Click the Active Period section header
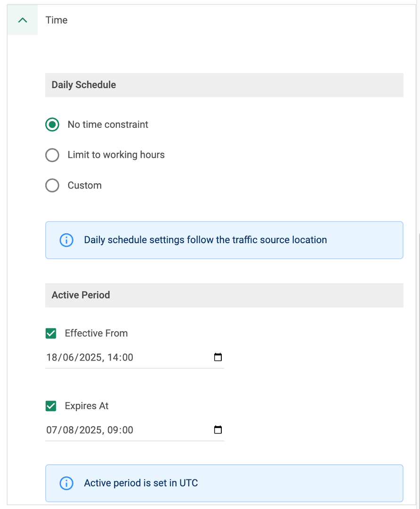420x509 pixels. tap(81, 296)
